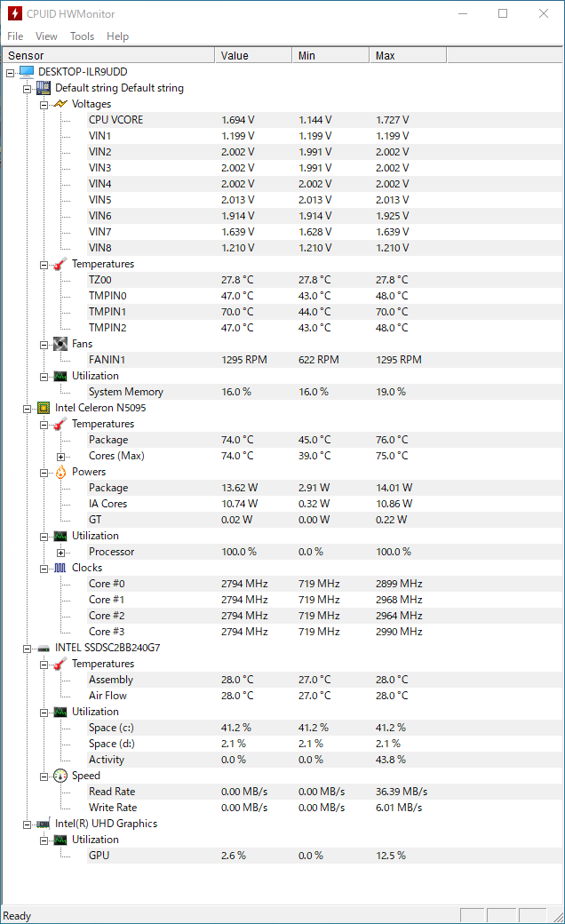Collapse the Intel Celeron N5095 branch

click(28, 409)
